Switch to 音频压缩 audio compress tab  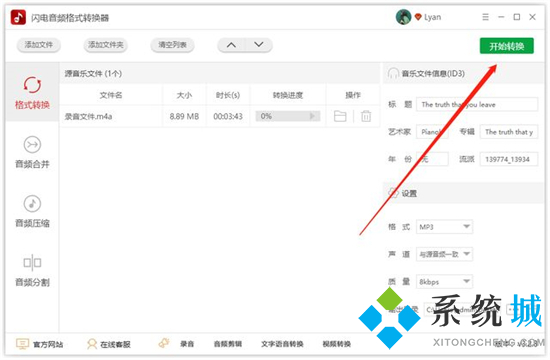[32, 211]
